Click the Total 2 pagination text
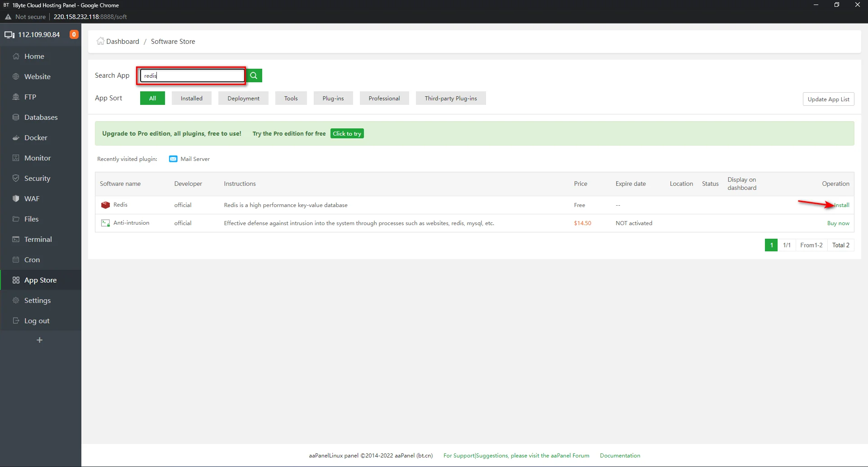Image resolution: width=868 pixels, height=467 pixels. tap(841, 245)
